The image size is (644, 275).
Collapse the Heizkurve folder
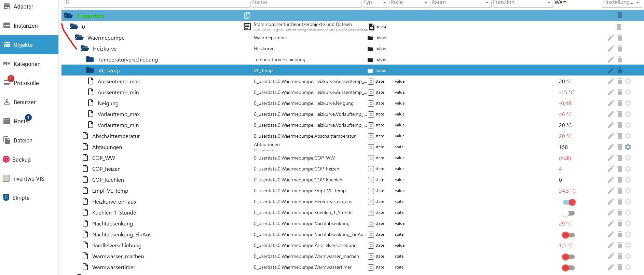click(85, 48)
